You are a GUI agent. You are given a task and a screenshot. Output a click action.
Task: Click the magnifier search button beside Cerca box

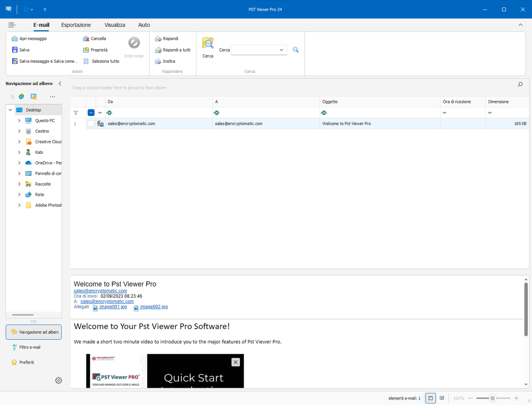point(296,50)
